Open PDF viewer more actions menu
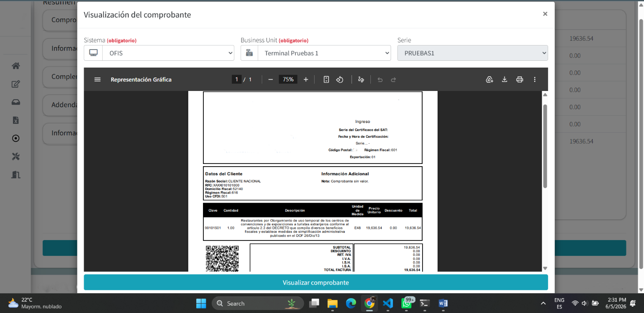 pos(535,80)
